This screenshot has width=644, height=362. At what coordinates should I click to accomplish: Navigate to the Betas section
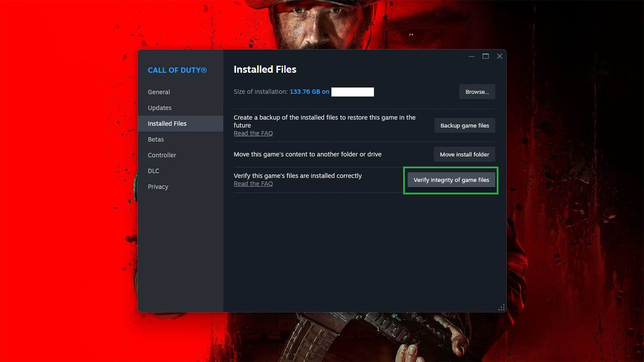156,139
